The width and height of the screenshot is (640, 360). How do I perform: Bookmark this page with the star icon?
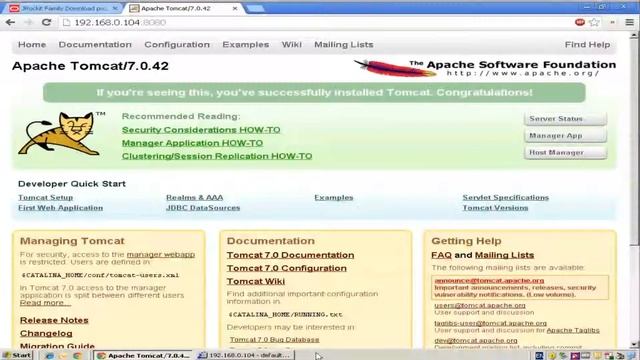pyautogui.click(x=594, y=22)
